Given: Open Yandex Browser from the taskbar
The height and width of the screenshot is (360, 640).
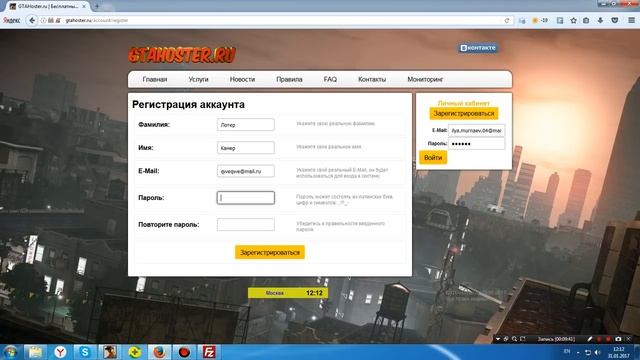Looking at the screenshot, I should [60, 352].
